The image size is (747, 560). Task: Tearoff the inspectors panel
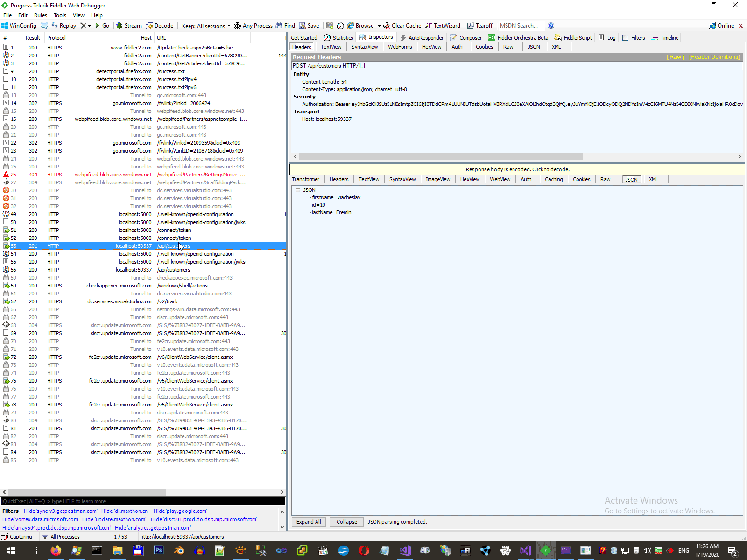pos(480,26)
